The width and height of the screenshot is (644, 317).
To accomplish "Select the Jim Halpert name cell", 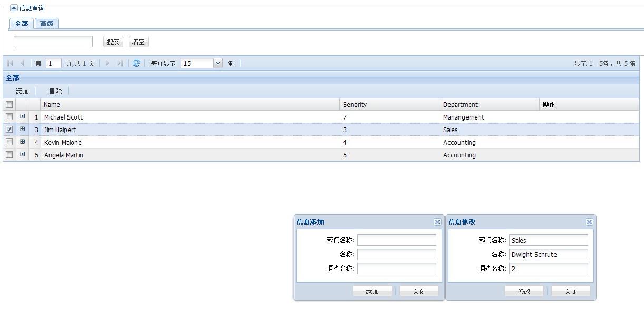I will [x=190, y=130].
